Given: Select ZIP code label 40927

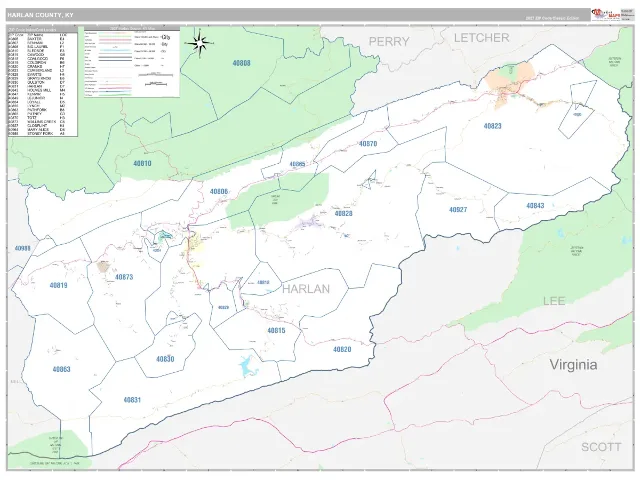Looking at the screenshot, I should 458,209.
